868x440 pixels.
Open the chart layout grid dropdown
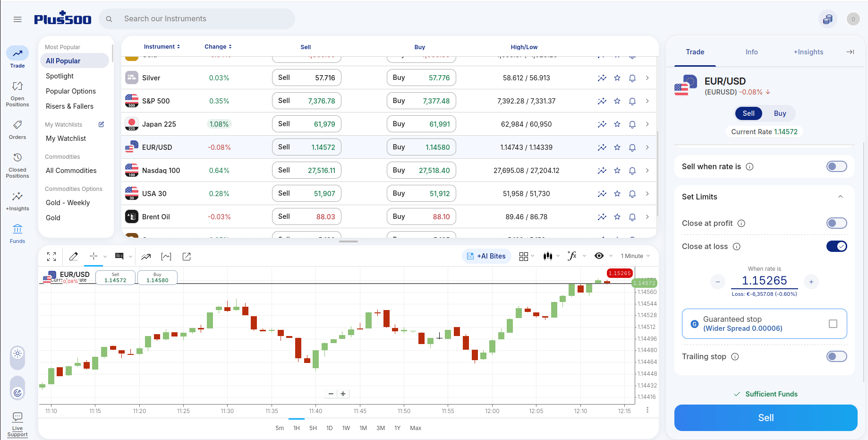[526, 256]
